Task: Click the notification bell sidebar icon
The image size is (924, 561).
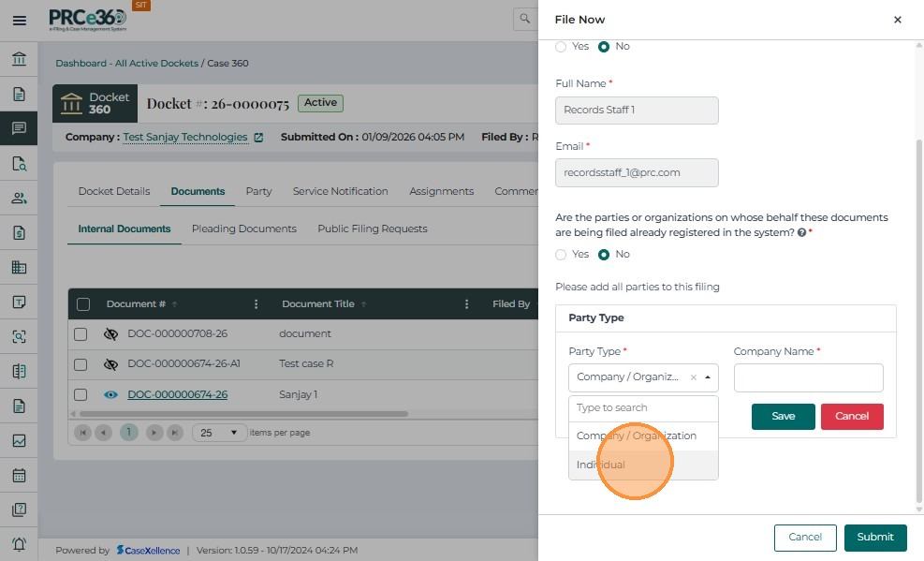Action: 19,544
